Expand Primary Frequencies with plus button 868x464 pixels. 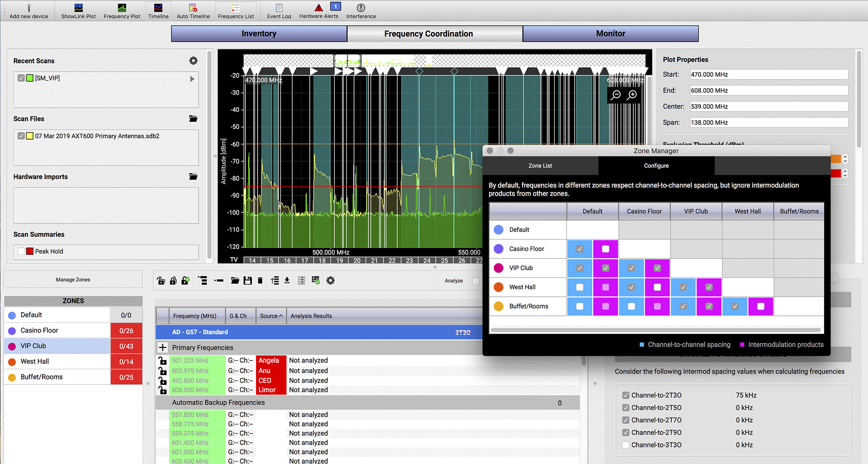coord(163,347)
